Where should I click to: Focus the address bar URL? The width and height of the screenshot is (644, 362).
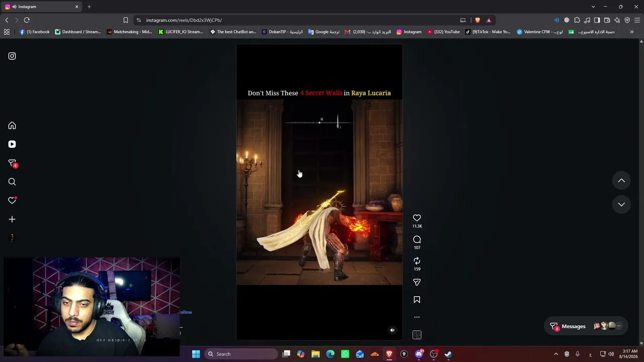pyautogui.click(x=184, y=20)
